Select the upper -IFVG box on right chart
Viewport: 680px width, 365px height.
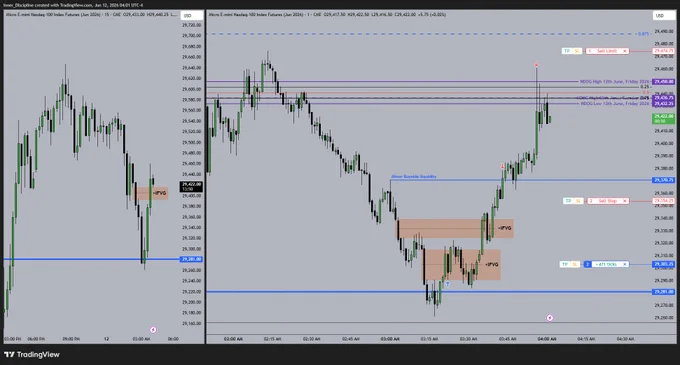click(x=454, y=228)
